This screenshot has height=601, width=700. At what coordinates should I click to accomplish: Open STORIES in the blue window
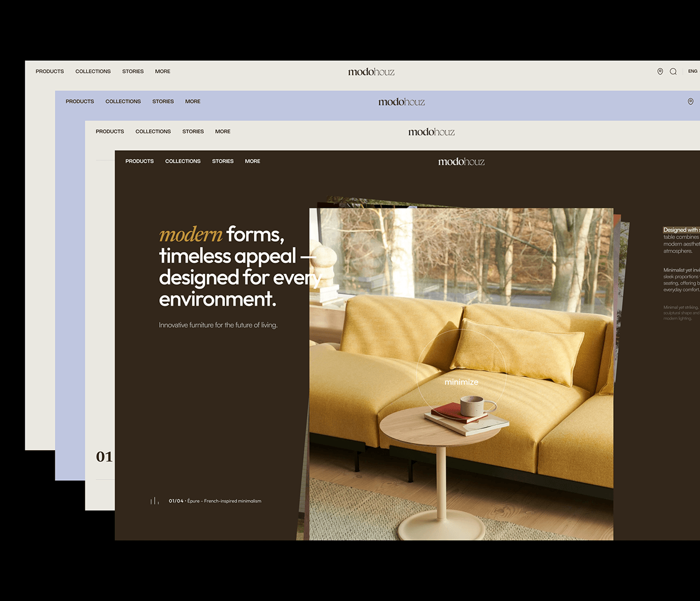coord(163,101)
